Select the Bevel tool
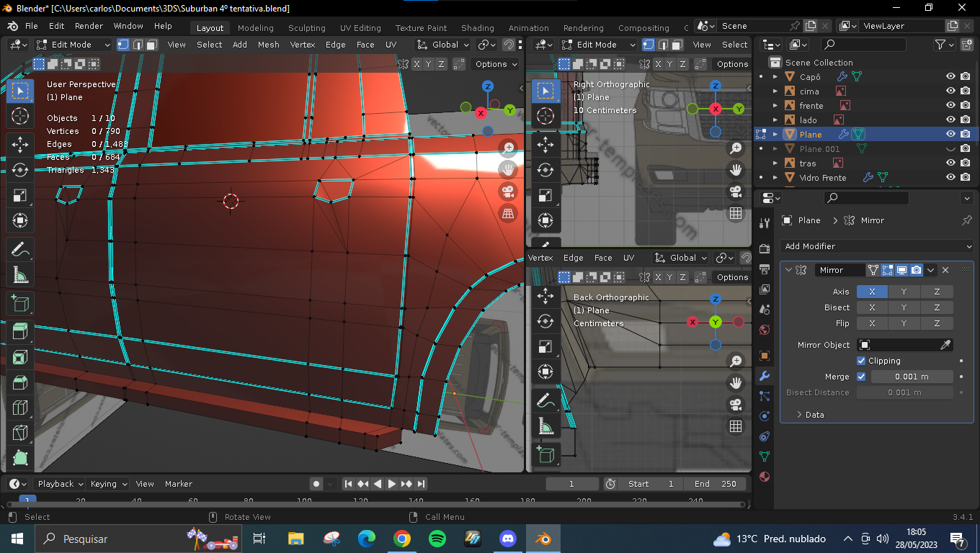This screenshot has width=980, height=553. pos(20,382)
